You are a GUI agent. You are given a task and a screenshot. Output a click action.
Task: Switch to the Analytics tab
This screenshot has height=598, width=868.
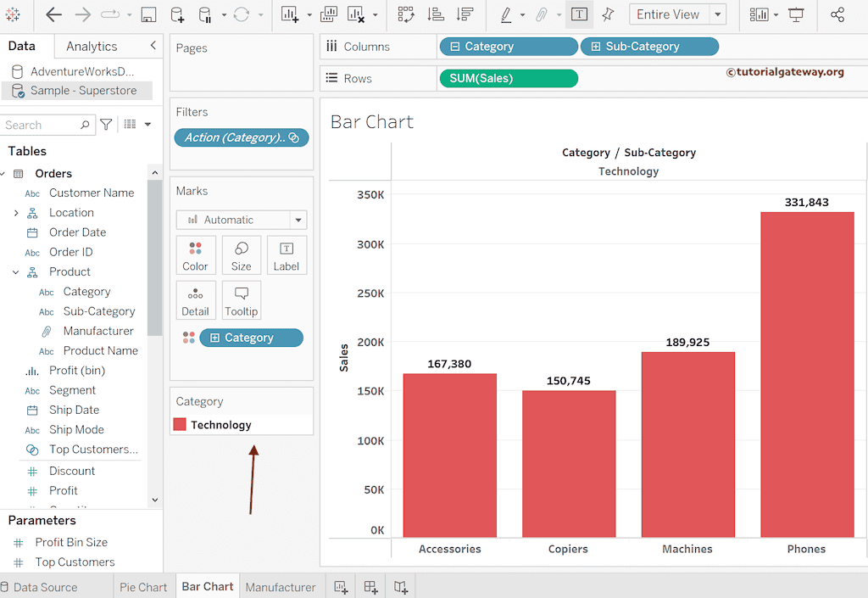(x=92, y=47)
